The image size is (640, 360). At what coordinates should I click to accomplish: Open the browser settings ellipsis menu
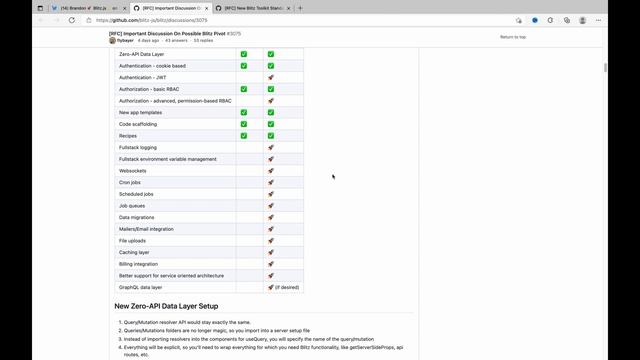click(x=598, y=20)
